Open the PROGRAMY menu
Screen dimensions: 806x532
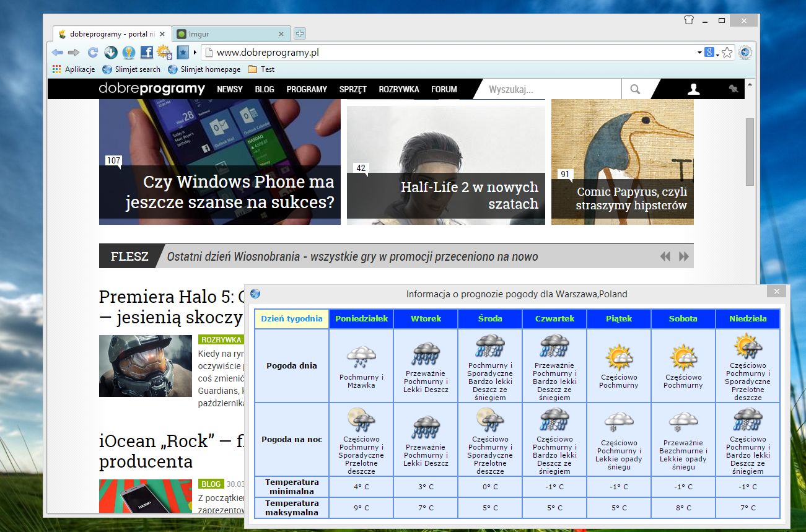(x=307, y=89)
